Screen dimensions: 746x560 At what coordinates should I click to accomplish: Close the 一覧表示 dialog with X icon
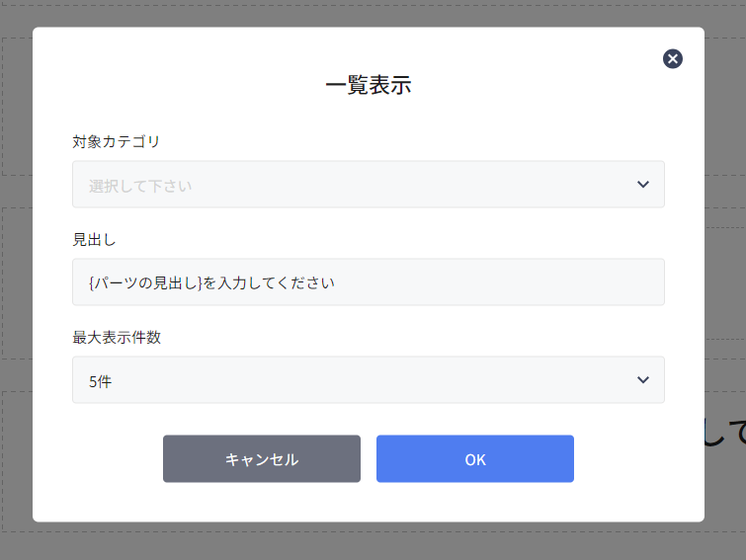click(673, 59)
